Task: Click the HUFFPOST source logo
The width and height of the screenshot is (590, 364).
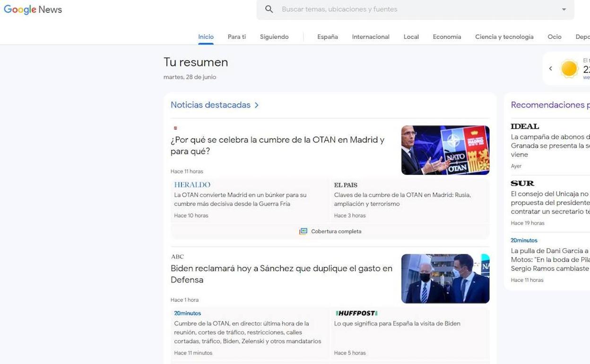Action: tap(356, 312)
